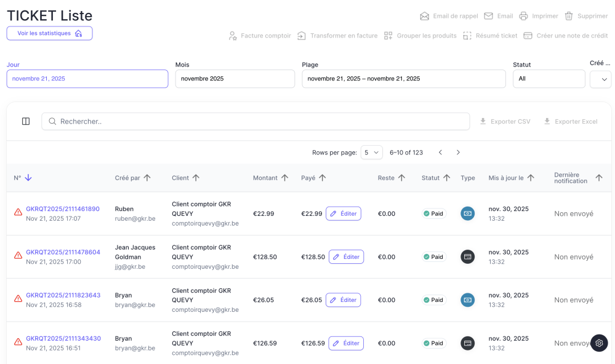The width and height of the screenshot is (615, 364).
Task: Click Éditer for the €26.05 payment
Action: [x=343, y=300]
